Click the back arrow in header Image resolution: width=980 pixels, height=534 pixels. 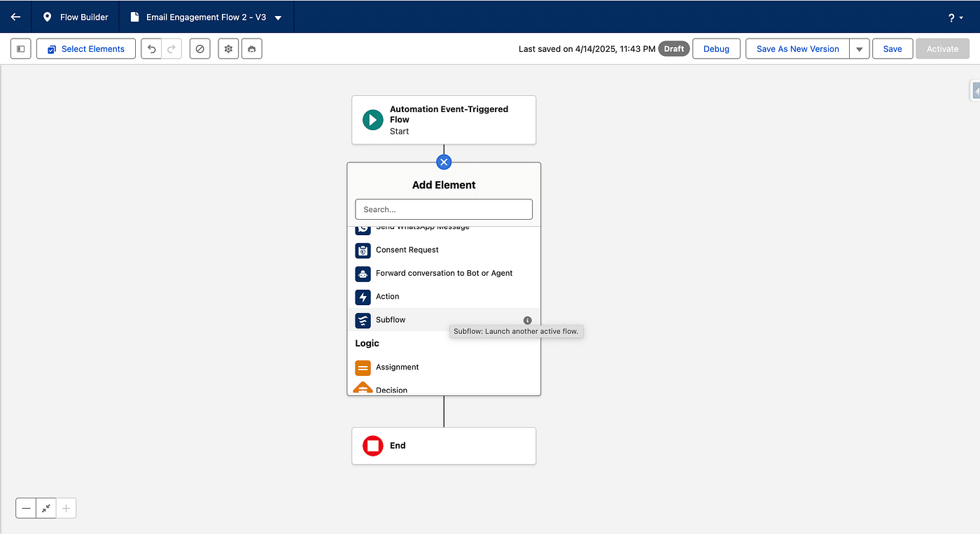[x=15, y=17]
